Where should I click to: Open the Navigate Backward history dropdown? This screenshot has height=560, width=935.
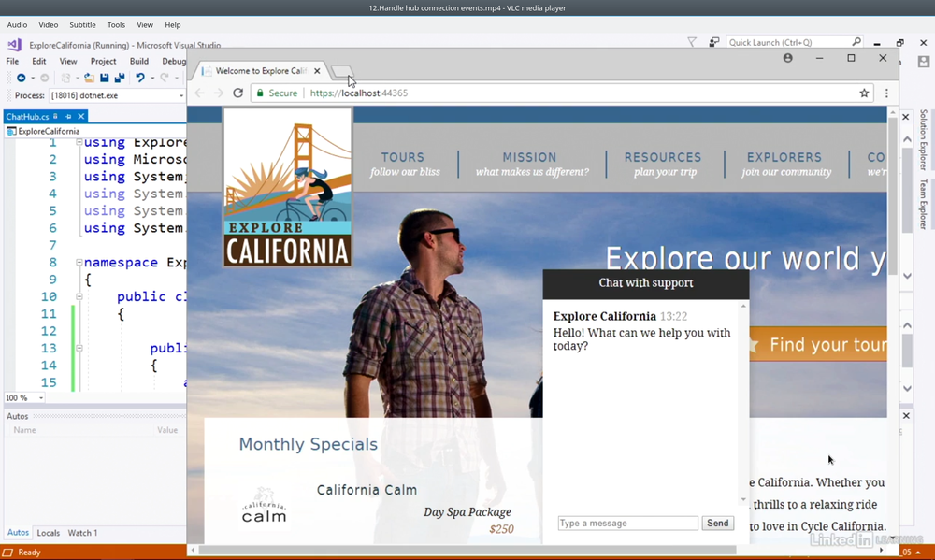pos(33,78)
